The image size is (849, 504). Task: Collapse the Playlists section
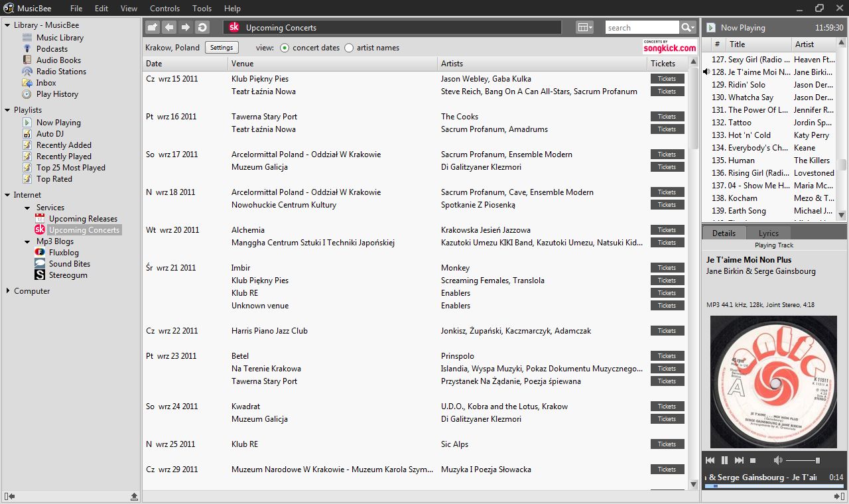point(8,110)
